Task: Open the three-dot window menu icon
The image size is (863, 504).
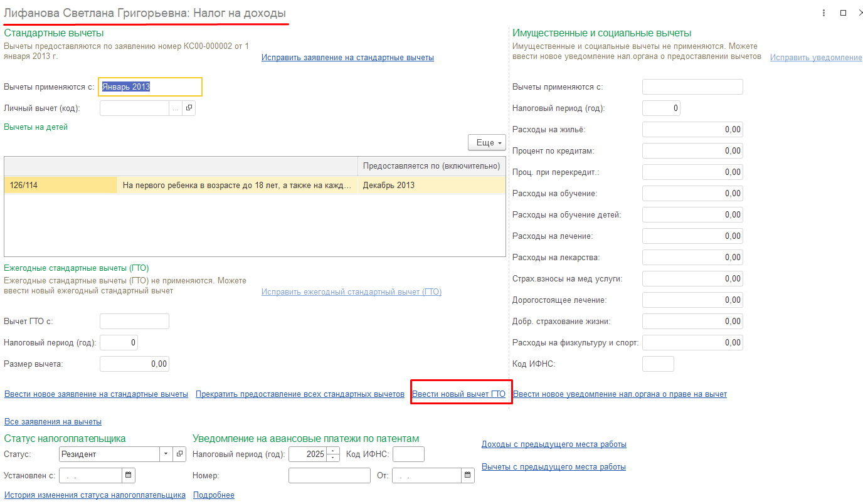Action: pos(823,13)
